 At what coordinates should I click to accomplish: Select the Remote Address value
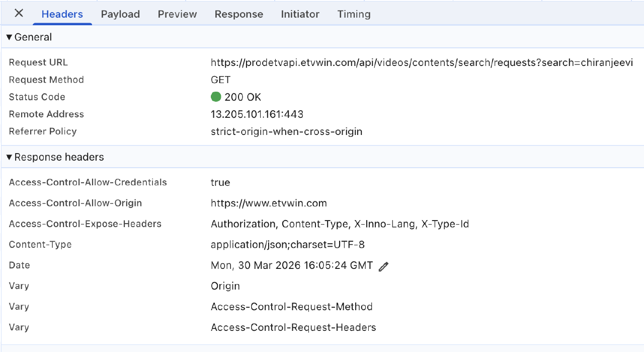[257, 114]
